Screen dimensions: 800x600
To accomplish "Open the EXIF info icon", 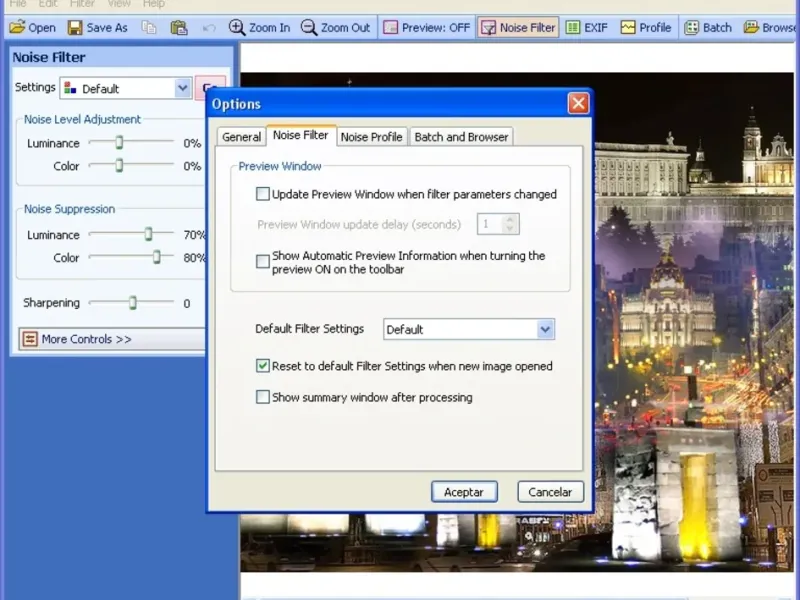I will pyautogui.click(x=573, y=28).
